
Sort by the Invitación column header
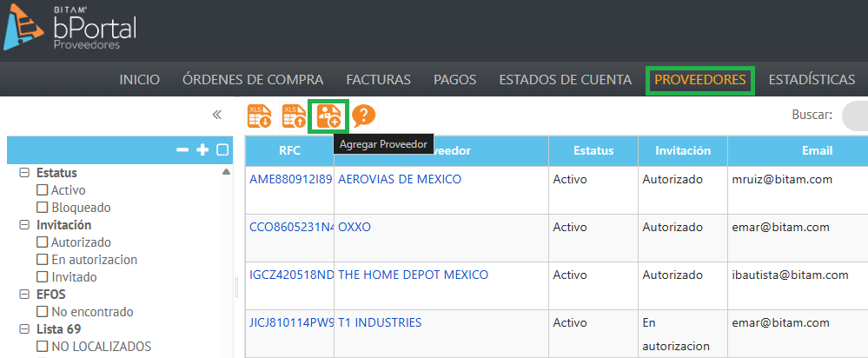pyautogui.click(x=683, y=150)
